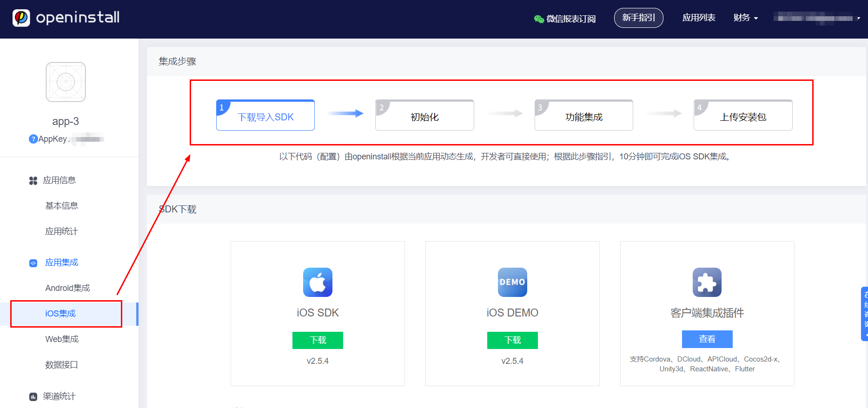
Task: Download the iOS SDK with green 下载 button
Action: point(318,340)
